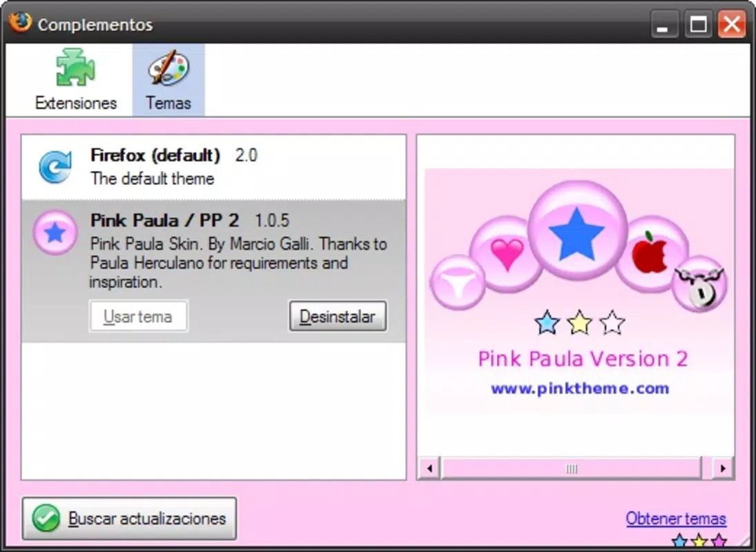Click the Firefox logo in title bar

(20, 23)
